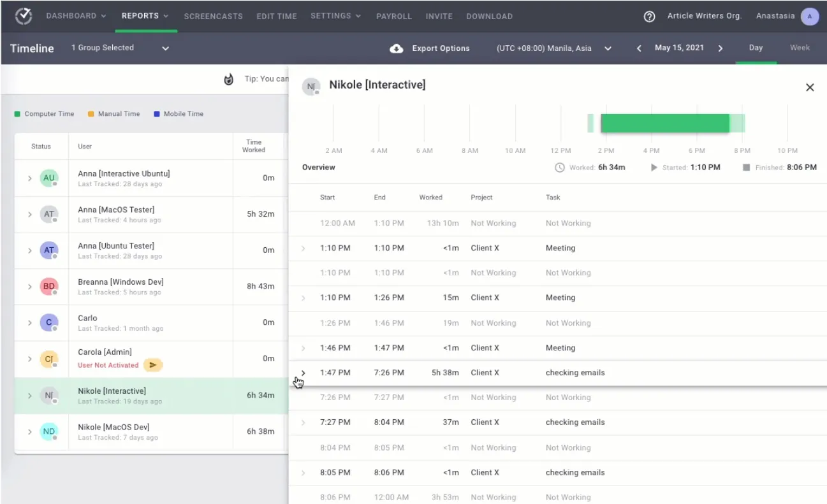Close the Nikole [Interactive] detail panel
The image size is (827, 504).
[810, 87]
